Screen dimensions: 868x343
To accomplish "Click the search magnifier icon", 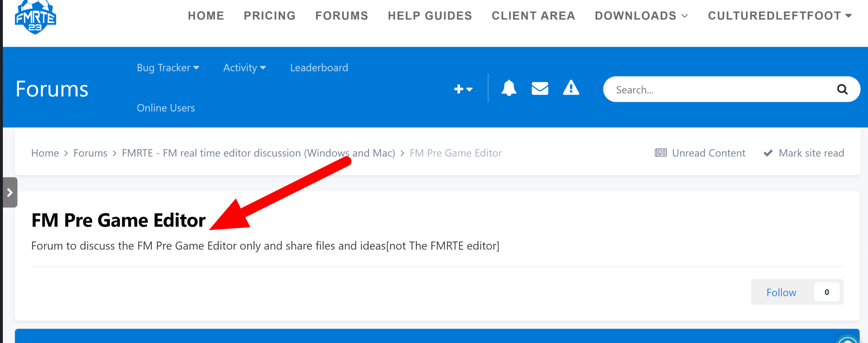I will (x=842, y=89).
